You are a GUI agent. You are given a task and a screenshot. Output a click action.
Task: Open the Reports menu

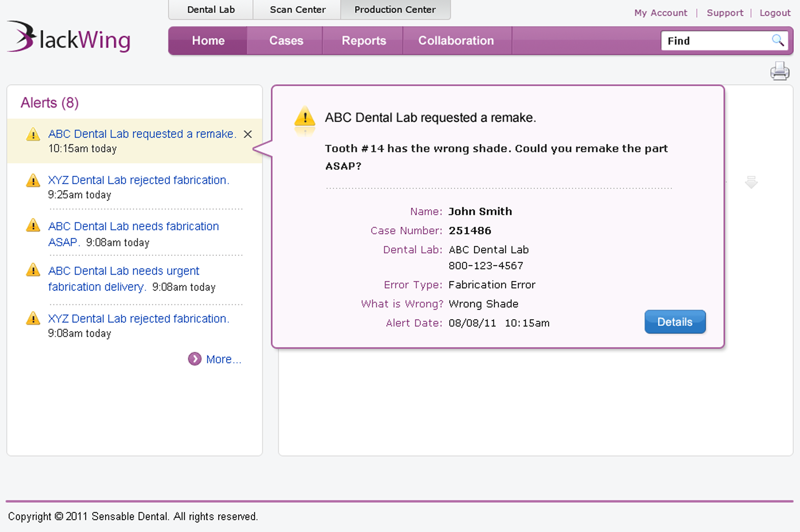364,41
